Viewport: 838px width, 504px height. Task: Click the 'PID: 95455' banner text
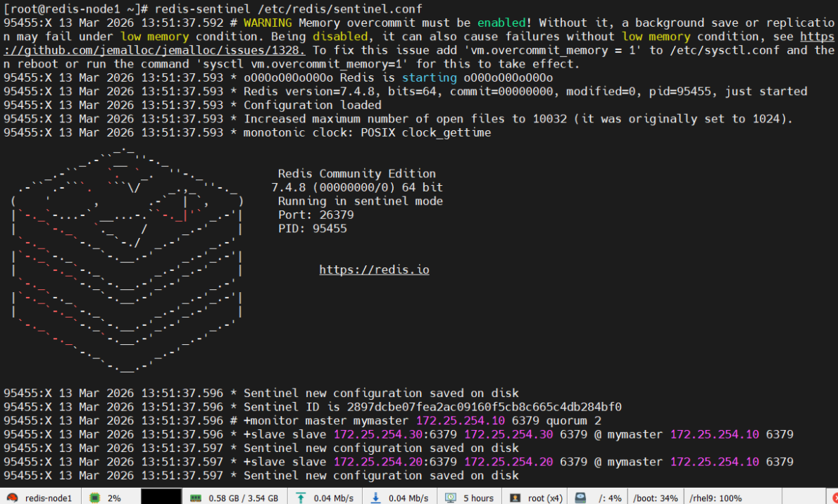(313, 229)
